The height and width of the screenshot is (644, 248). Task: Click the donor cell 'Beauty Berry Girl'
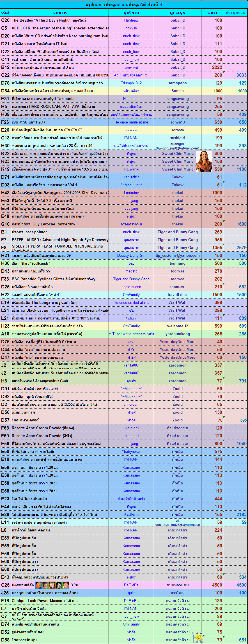pos(131,255)
